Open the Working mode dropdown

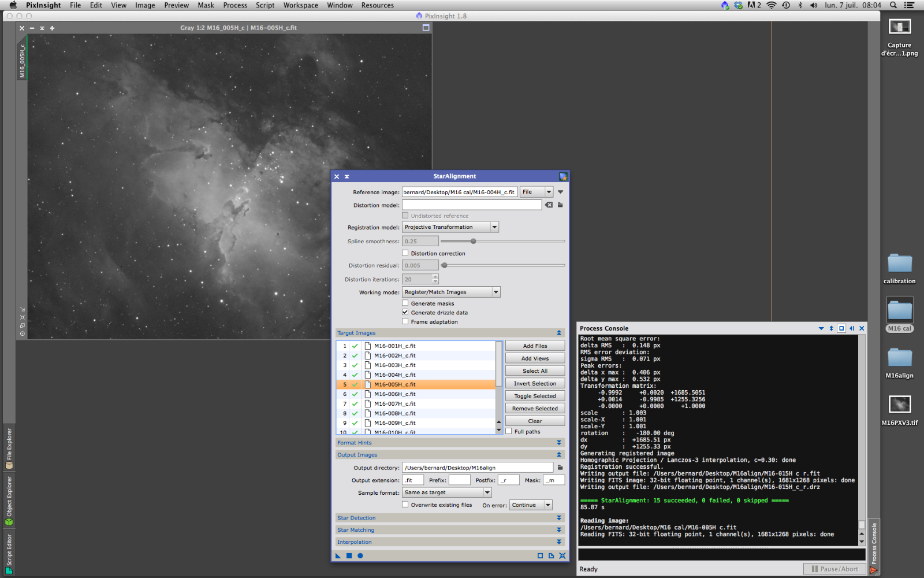[x=451, y=292]
